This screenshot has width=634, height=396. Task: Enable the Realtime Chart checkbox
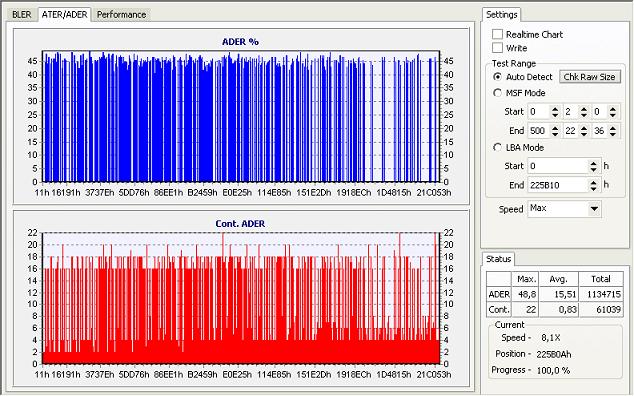[497, 34]
